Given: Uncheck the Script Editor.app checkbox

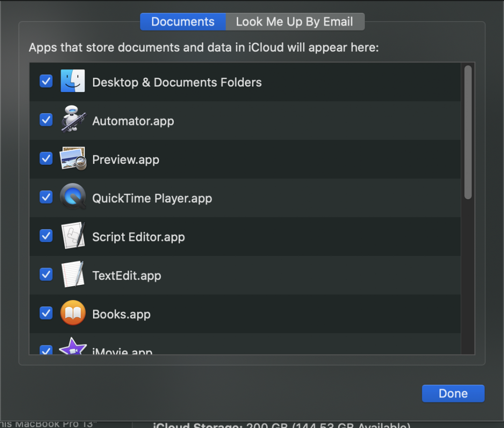Looking at the screenshot, I should [x=46, y=236].
